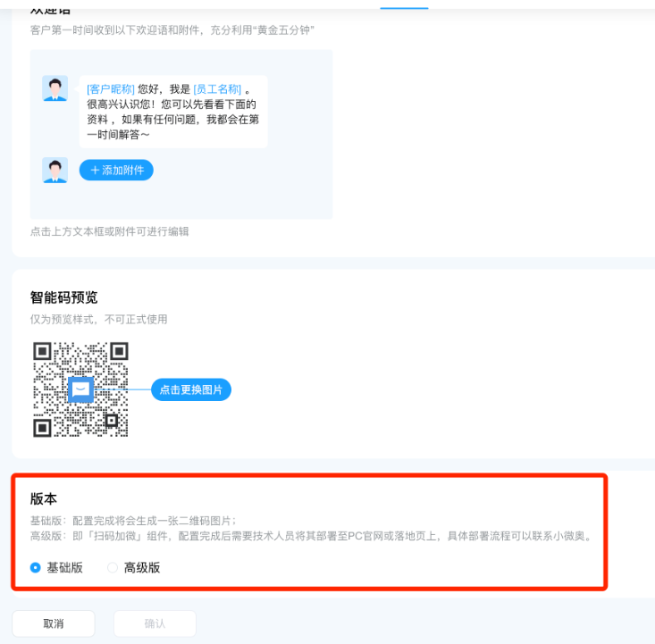This screenshot has height=644, width=655.
Task: Open the welcome message text bubble for editing
Action: pos(173,112)
